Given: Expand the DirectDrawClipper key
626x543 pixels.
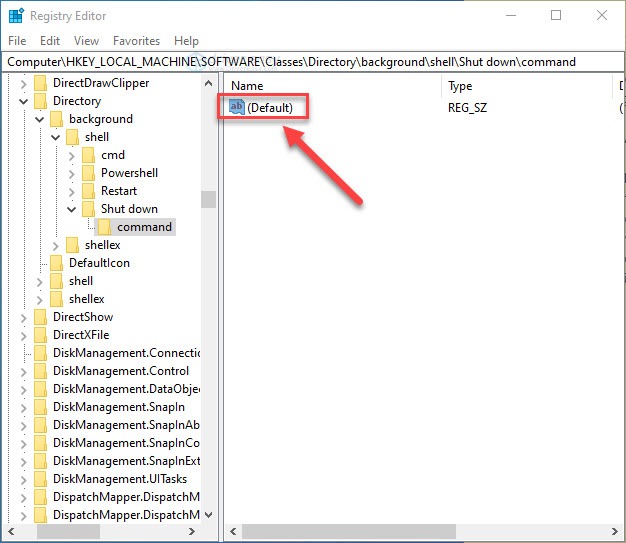Looking at the screenshot, I should coord(24,84).
